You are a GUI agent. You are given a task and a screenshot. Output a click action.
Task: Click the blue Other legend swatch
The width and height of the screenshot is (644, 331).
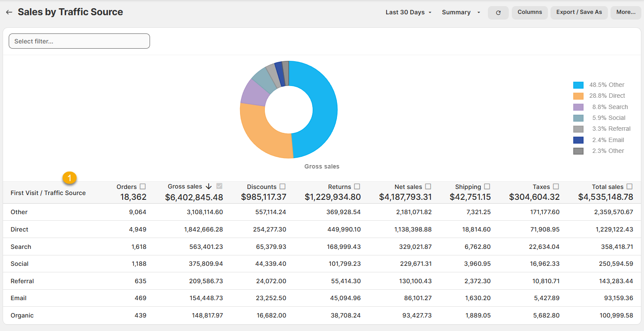point(578,85)
